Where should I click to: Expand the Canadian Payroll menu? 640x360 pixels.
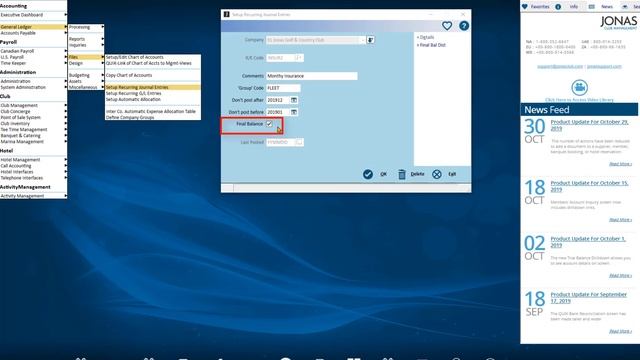[34, 51]
